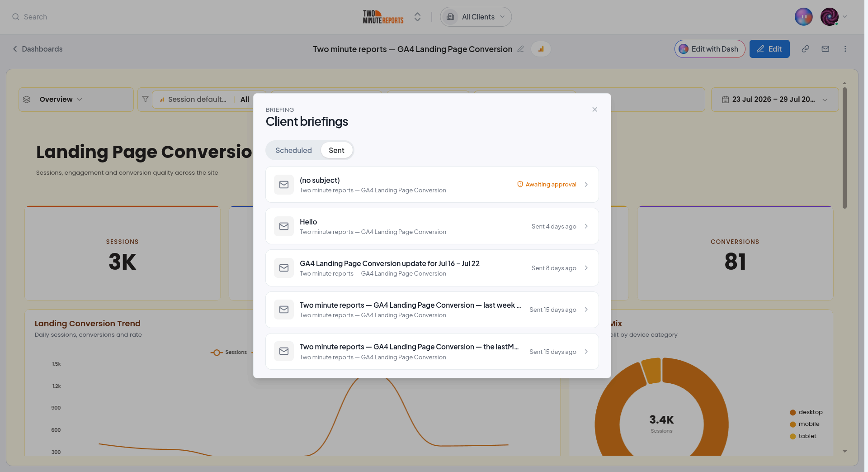Expand chevron on 'last week' row

586,310
